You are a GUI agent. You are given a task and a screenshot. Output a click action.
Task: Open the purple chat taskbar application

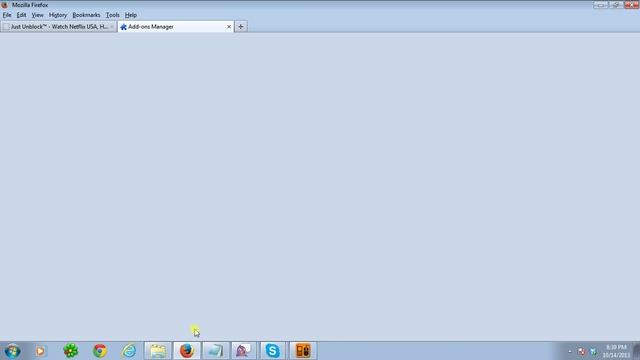(244, 351)
